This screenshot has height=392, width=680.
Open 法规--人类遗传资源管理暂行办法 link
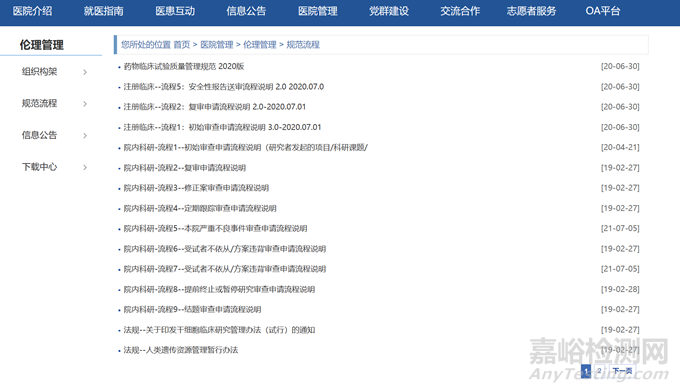[181, 350]
